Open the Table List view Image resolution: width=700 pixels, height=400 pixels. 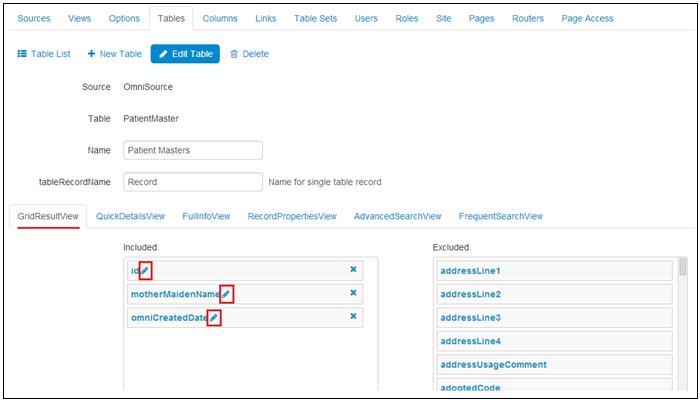(44, 54)
